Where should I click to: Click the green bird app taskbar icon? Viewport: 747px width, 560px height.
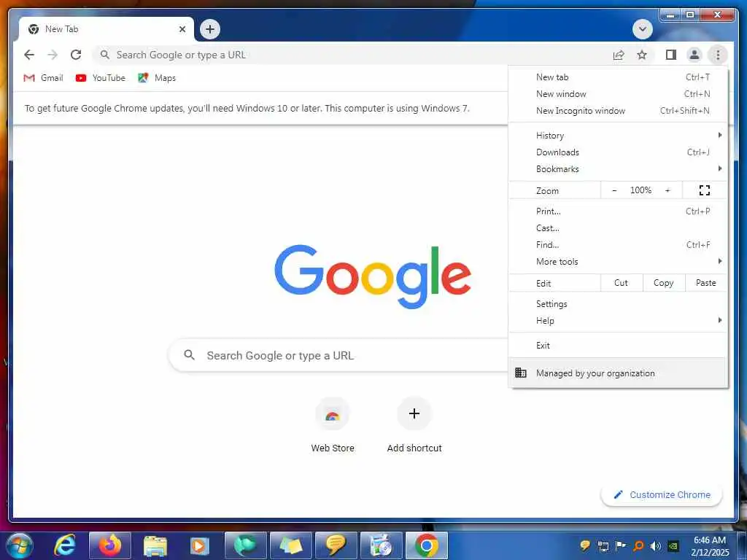pyautogui.click(x=245, y=545)
